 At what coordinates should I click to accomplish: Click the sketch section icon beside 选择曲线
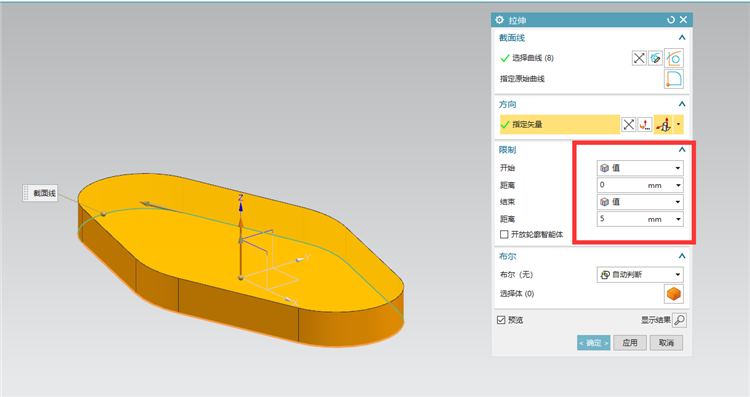tap(655, 58)
